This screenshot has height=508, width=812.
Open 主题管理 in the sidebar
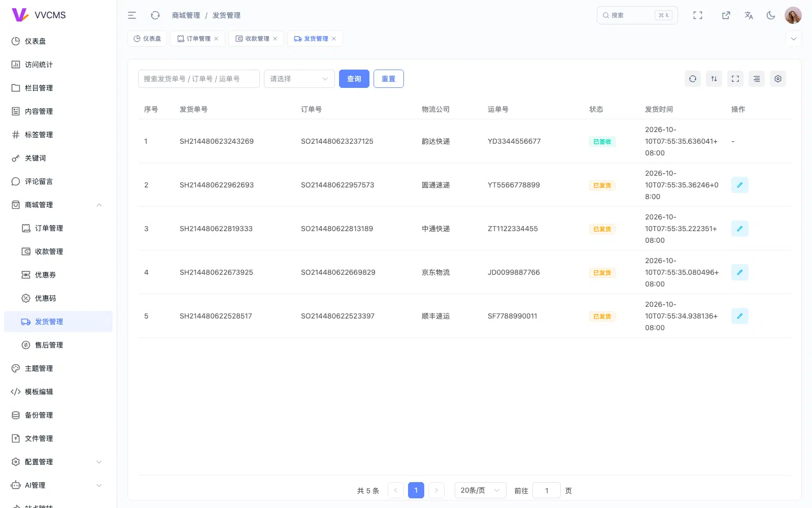(x=58, y=368)
